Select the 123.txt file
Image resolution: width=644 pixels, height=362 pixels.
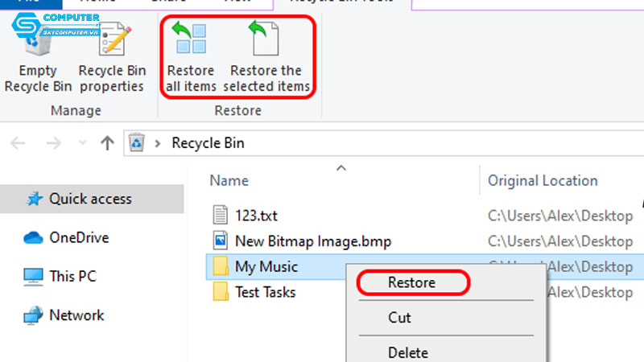(256, 216)
